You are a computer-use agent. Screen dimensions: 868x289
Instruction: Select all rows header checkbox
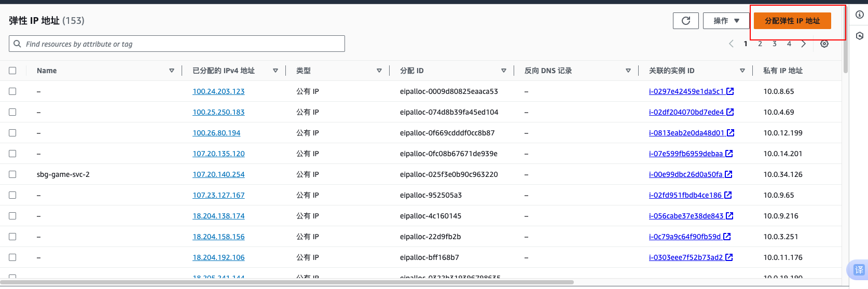pos(12,71)
